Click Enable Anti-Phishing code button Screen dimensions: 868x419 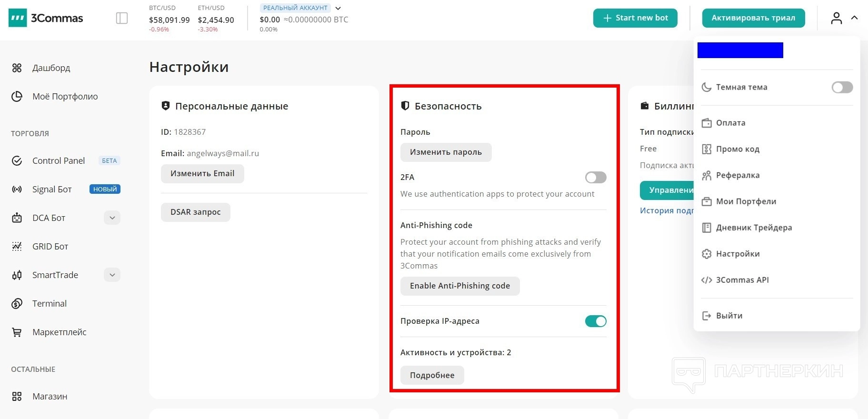(x=459, y=286)
